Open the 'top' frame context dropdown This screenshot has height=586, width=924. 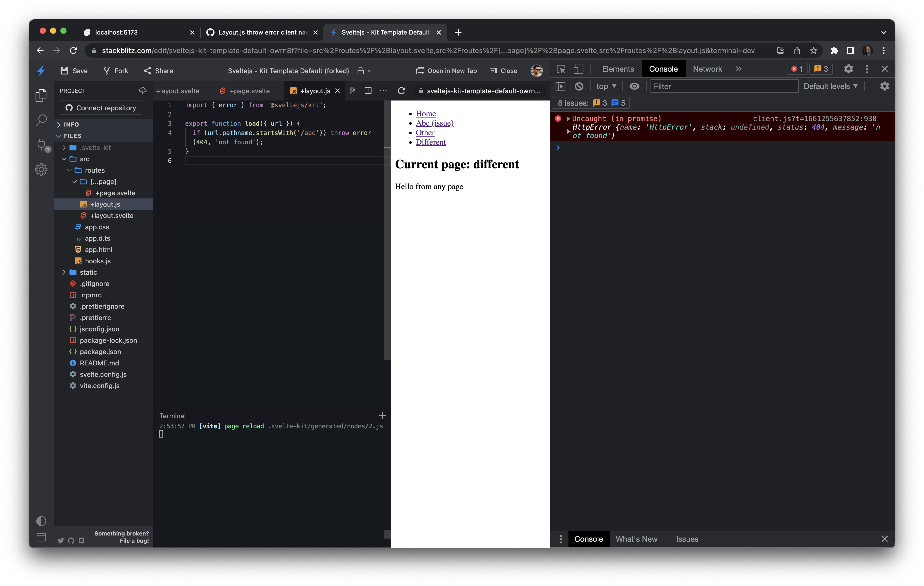click(606, 86)
